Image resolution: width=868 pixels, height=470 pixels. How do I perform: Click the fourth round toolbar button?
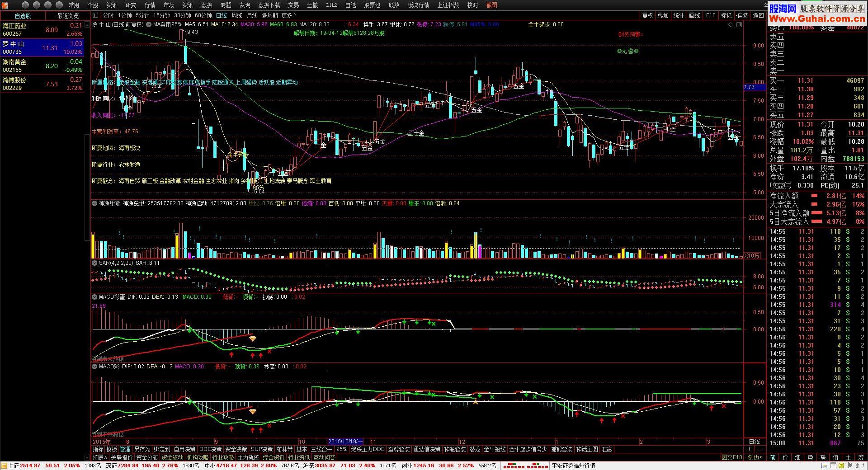tap(60, 5)
